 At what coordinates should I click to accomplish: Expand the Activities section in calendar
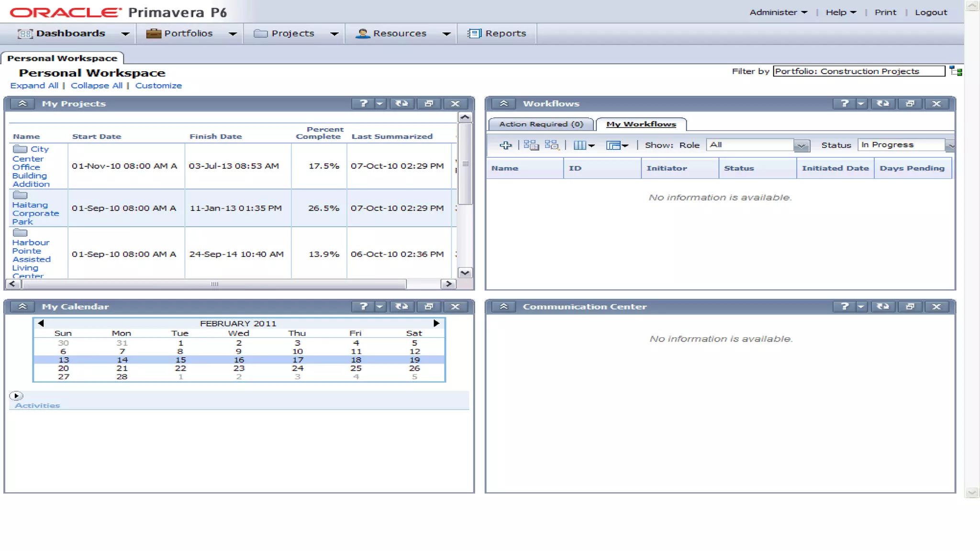[x=16, y=396]
